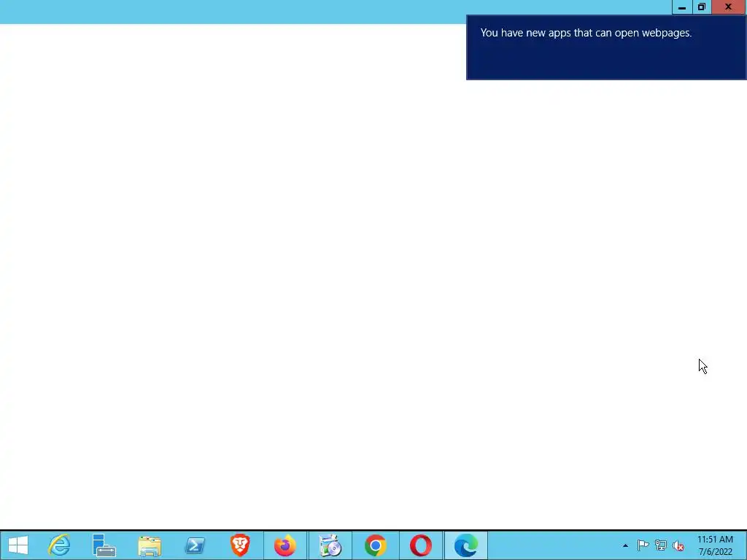Click the new apps webpage notification
747x560 pixels.
pos(606,47)
